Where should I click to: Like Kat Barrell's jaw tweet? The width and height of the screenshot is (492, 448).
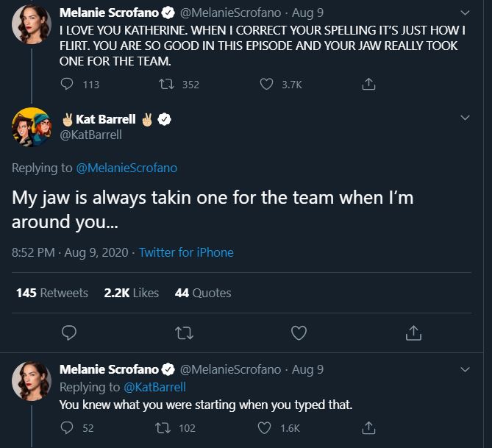coord(299,333)
